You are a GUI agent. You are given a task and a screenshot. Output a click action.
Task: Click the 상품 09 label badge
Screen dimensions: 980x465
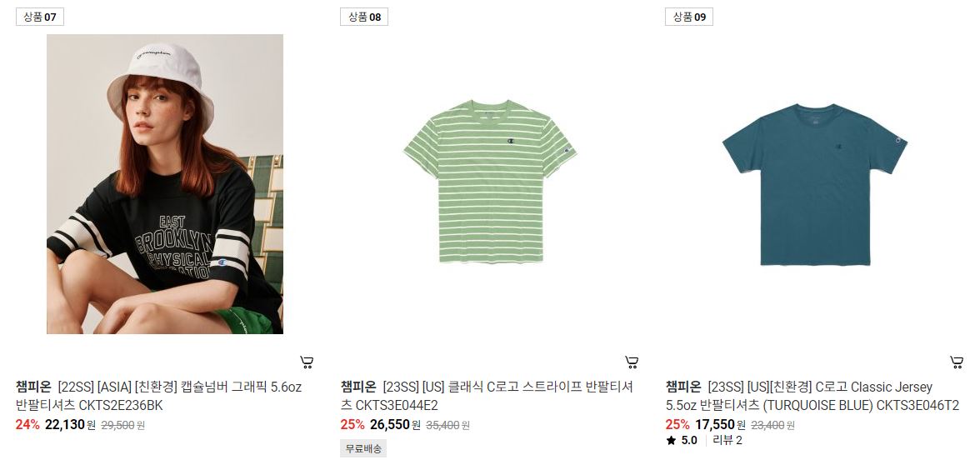pos(689,17)
